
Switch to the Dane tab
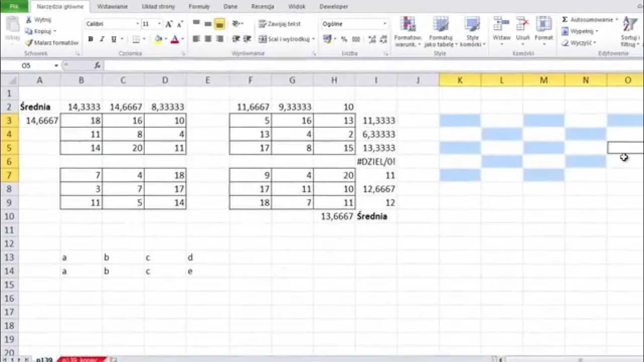(x=230, y=7)
